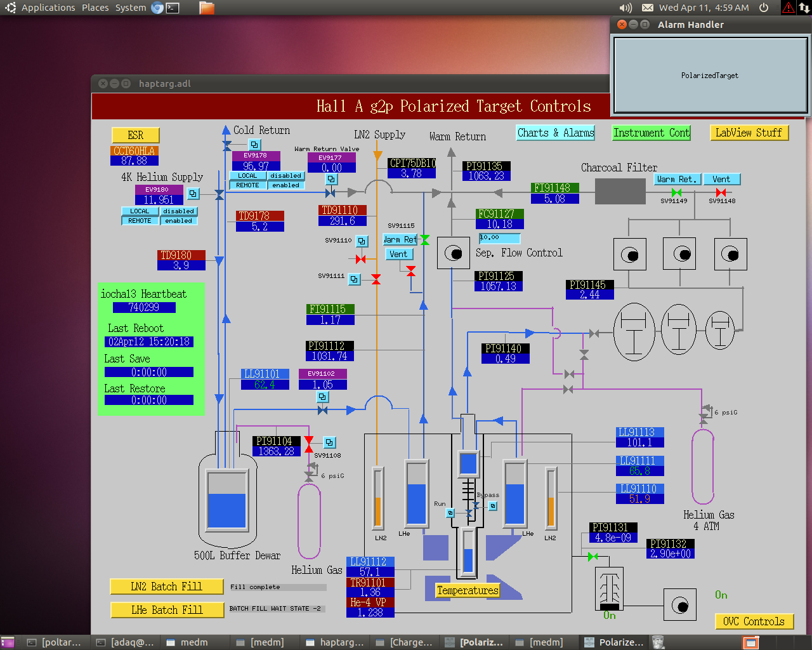Select disabled under EV9180
812x650 pixels.
179,211
